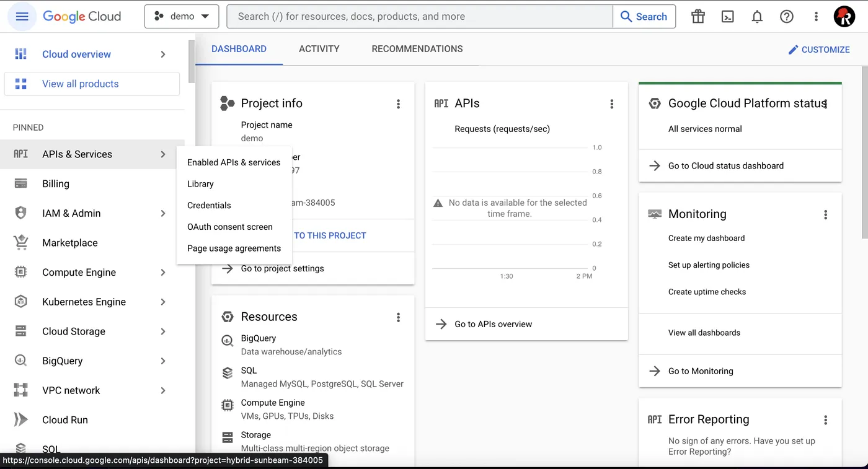Expand the Cloud overview submenu chevron
Viewport: 868px width, 469px height.
click(163, 55)
